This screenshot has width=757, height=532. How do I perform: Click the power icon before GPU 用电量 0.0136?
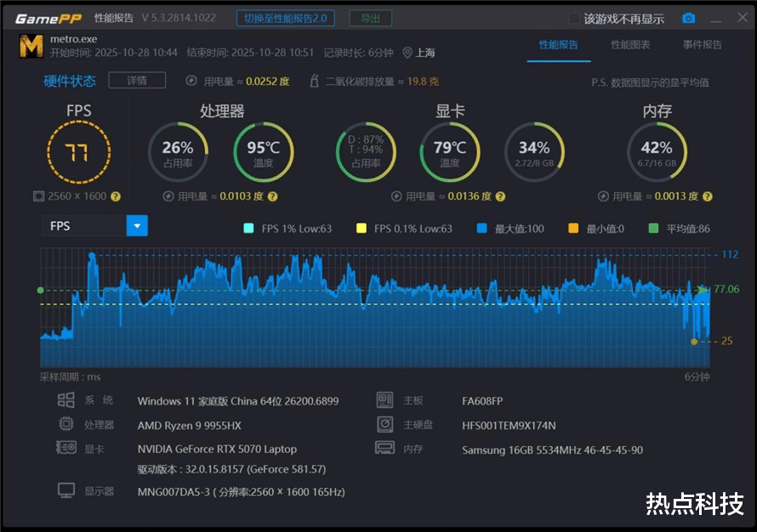pyautogui.click(x=396, y=196)
